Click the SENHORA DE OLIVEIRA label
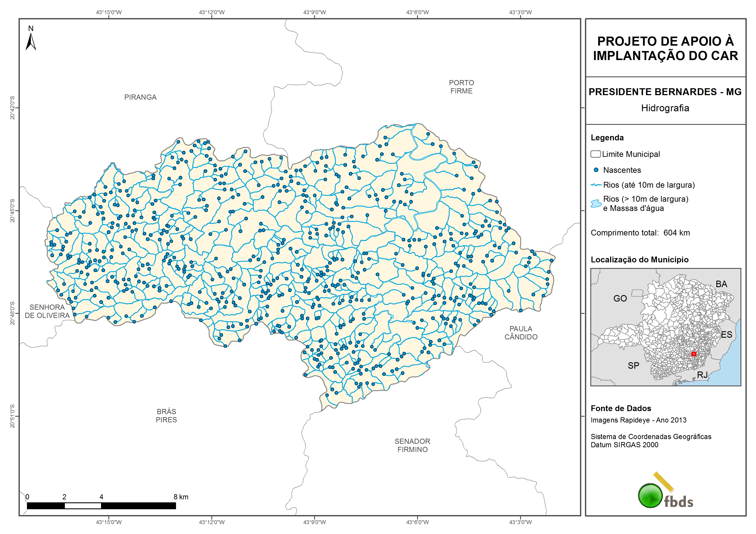Screen dimensions: 756x534 click(x=47, y=311)
